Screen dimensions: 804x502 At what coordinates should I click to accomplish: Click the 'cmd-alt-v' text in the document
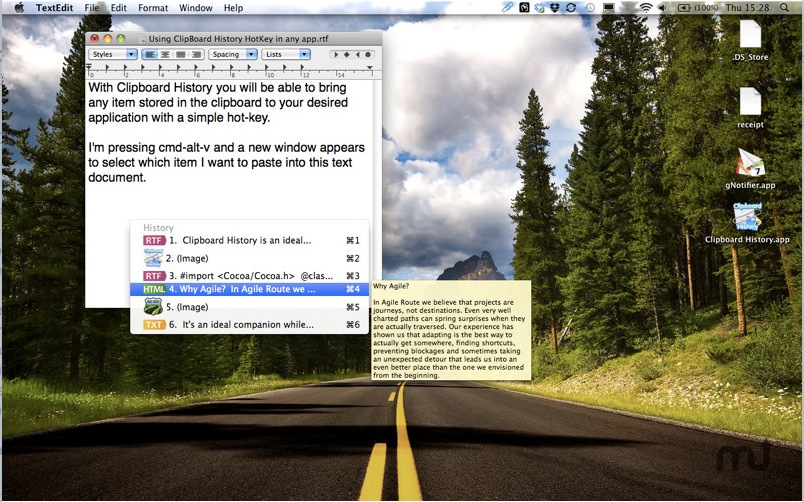pyautogui.click(x=184, y=148)
